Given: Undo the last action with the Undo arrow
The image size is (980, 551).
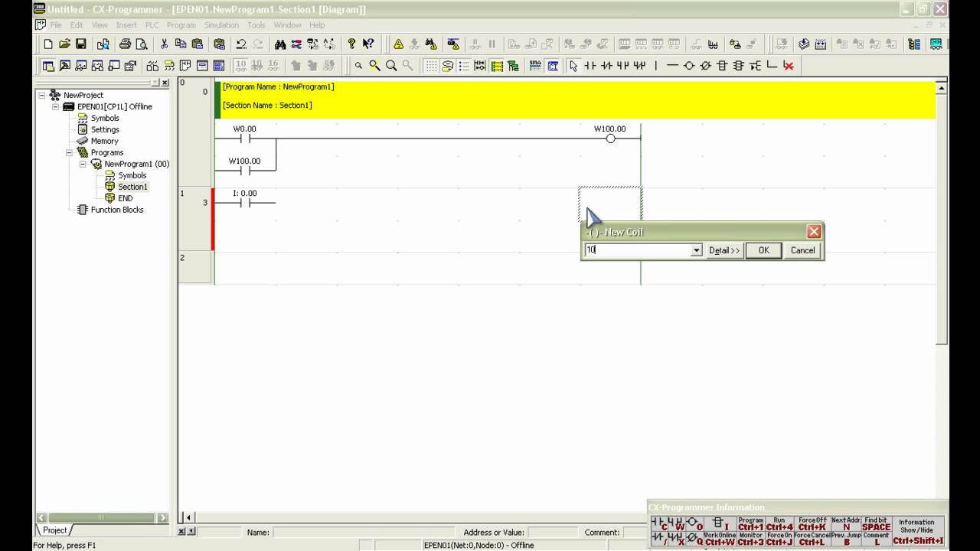Looking at the screenshot, I should [241, 44].
